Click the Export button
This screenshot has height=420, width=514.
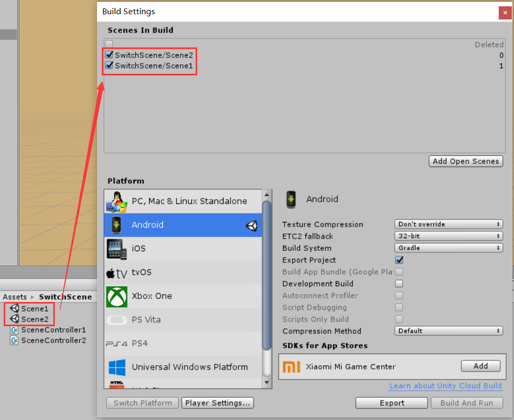pyautogui.click(x=392, y=403)
